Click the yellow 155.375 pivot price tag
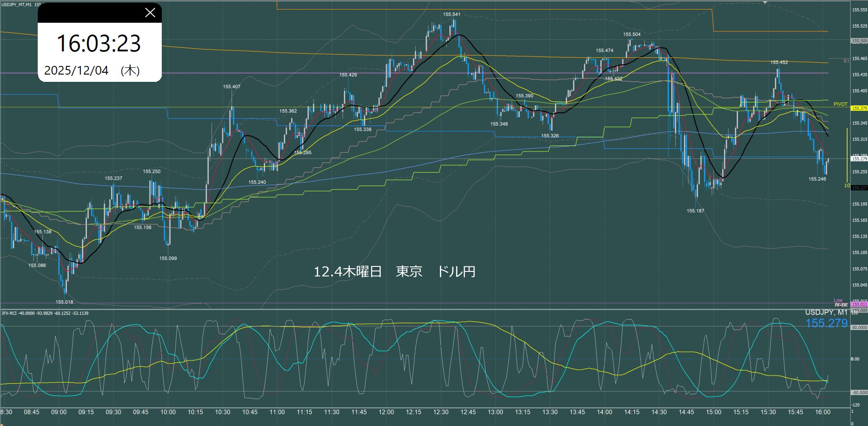The height and width of the screenshot is (426, 868). 859,108
